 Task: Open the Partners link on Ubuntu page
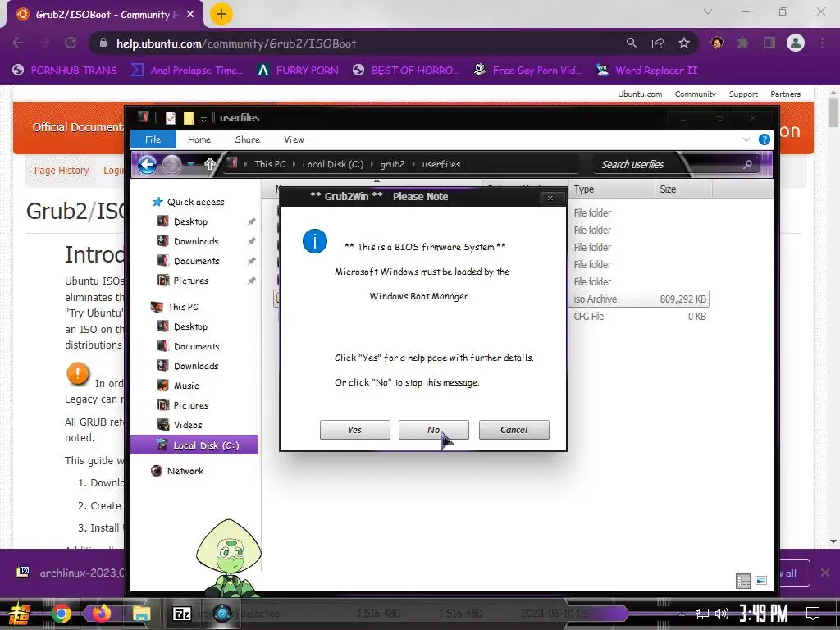point(785,94)
